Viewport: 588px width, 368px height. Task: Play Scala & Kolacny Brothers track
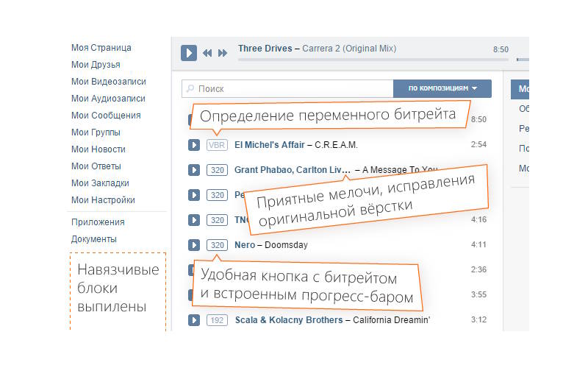[x=194, y=320]
